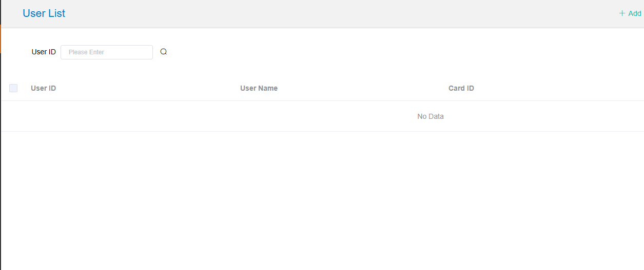The width and height of the screenshot is (644, 270).
Task: Click the Card ID column header
Action: [x=461, y=88]
